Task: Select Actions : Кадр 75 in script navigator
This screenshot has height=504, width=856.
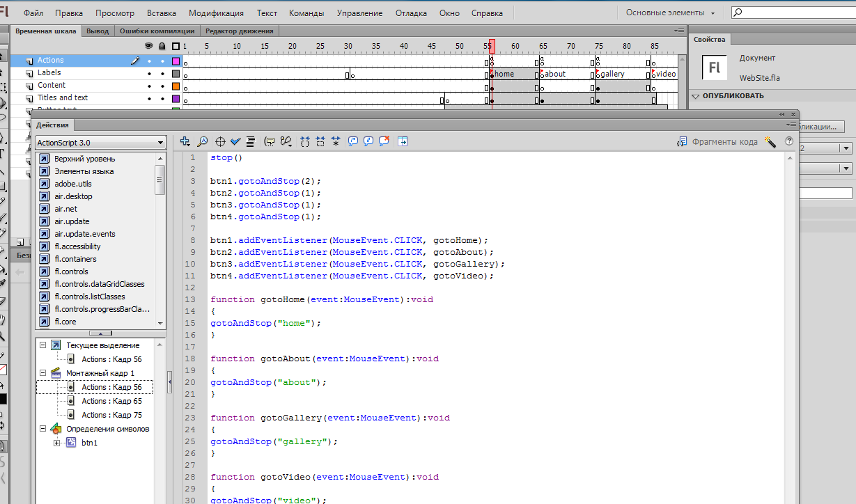Action: coord(111,415)
